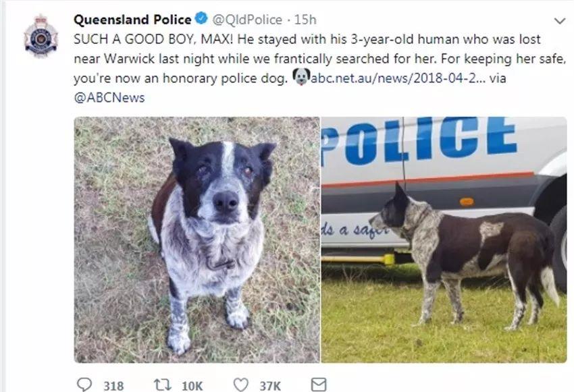
Task: Click the 37K likes count
Action: pos(270,385)
